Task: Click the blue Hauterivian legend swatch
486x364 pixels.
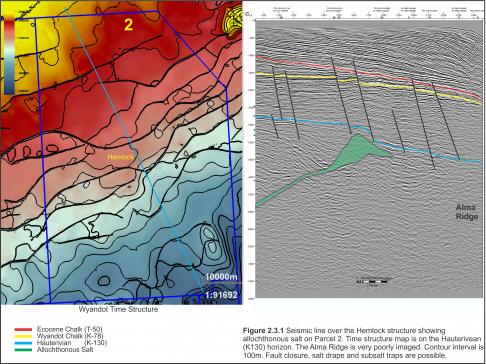Action: 23,343
